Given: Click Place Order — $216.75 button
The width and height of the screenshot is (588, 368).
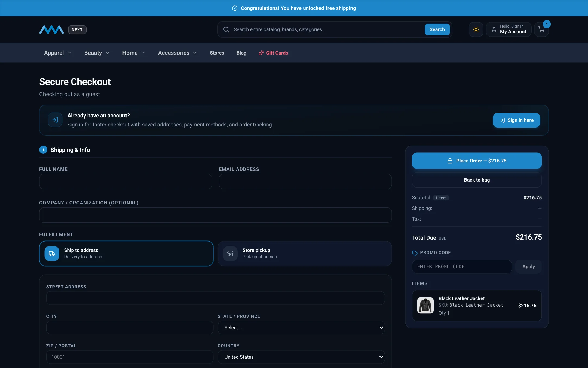Looking at the screenshot, I should [x=477, y=161].
